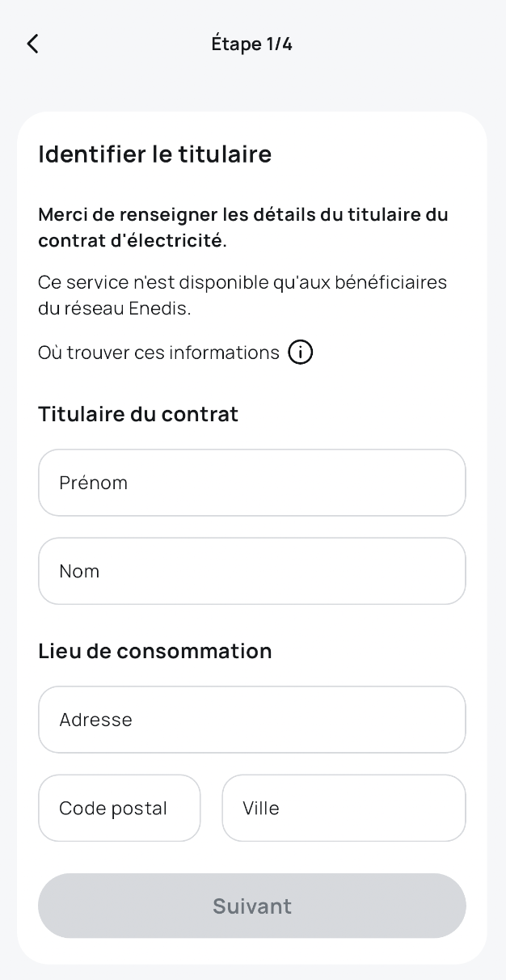The width and height of the screenshot is (506, 980).
Task: Click the bold "Merci de renseigner" line
Action: (x=242, y=215)
